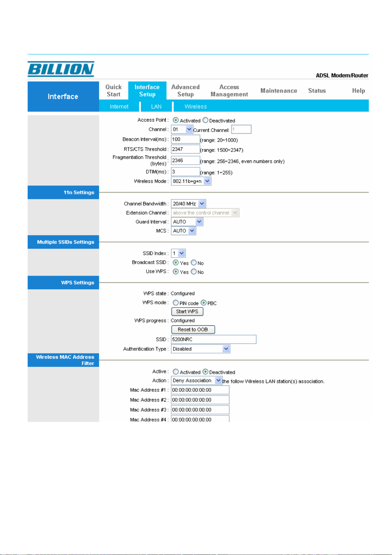Deactivate the Wireless MAC Address Filter
Viewport: 392px width, 555px height.
point(205,372)
